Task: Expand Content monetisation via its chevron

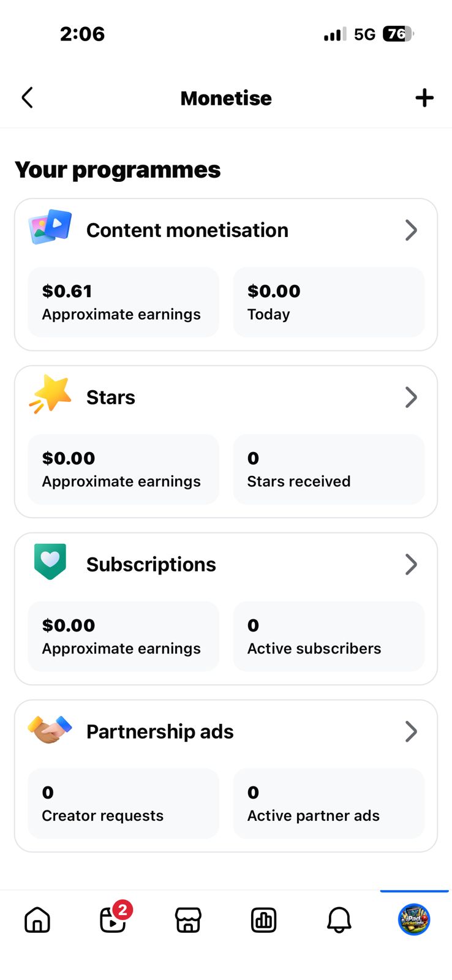Action: pyautogui.click(x=411, y=230)
